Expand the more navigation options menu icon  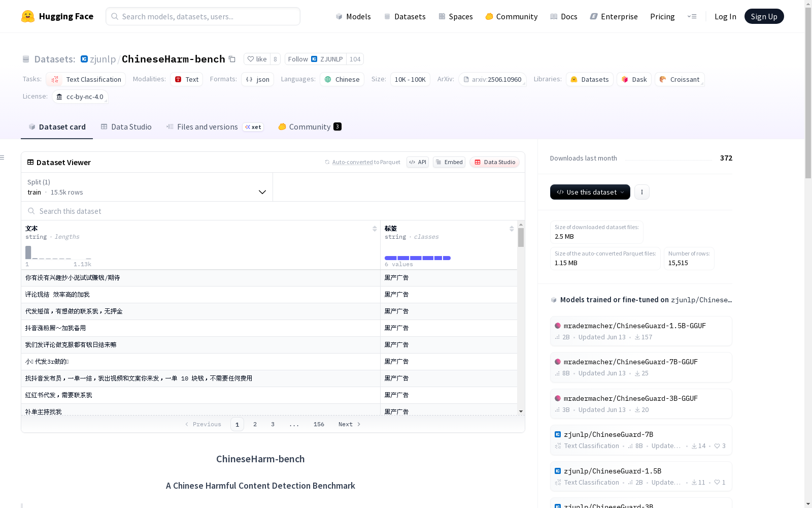click(692, 16)
